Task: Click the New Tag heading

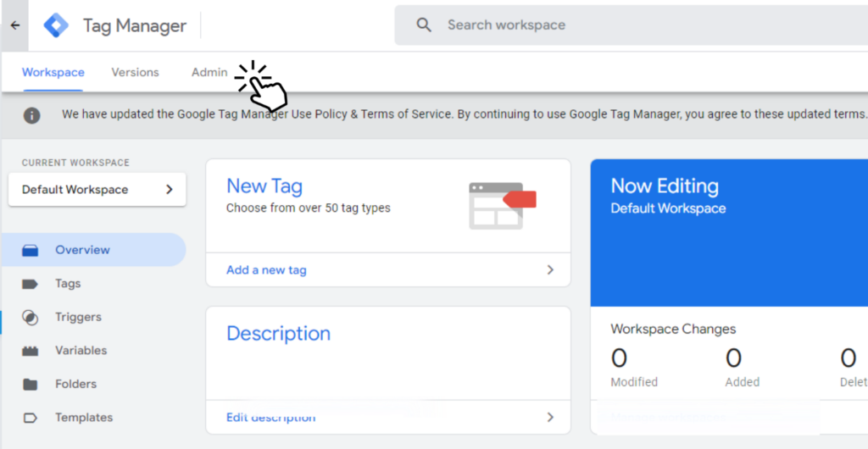Action: 264,186
